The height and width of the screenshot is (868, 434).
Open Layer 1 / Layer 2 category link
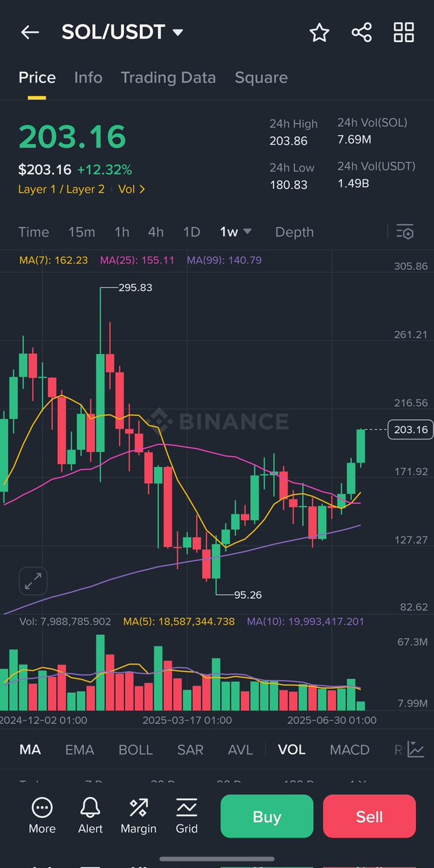(x=62, y=190)
